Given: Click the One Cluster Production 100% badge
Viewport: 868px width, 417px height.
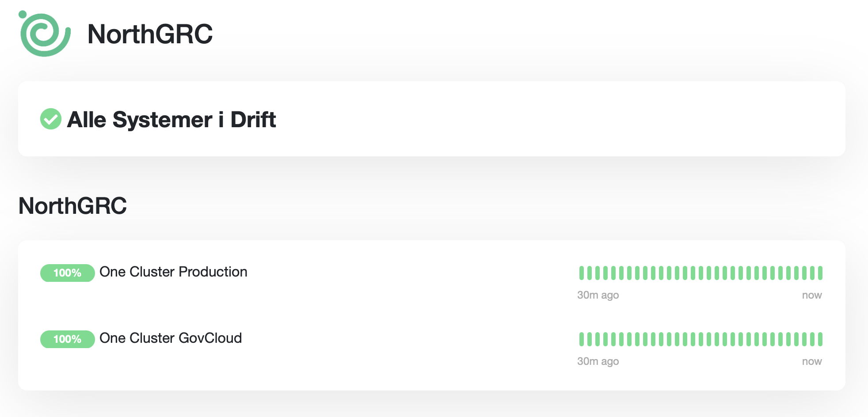Looking at the screenshot, I should pyautogui.click(x=68, y=273).
